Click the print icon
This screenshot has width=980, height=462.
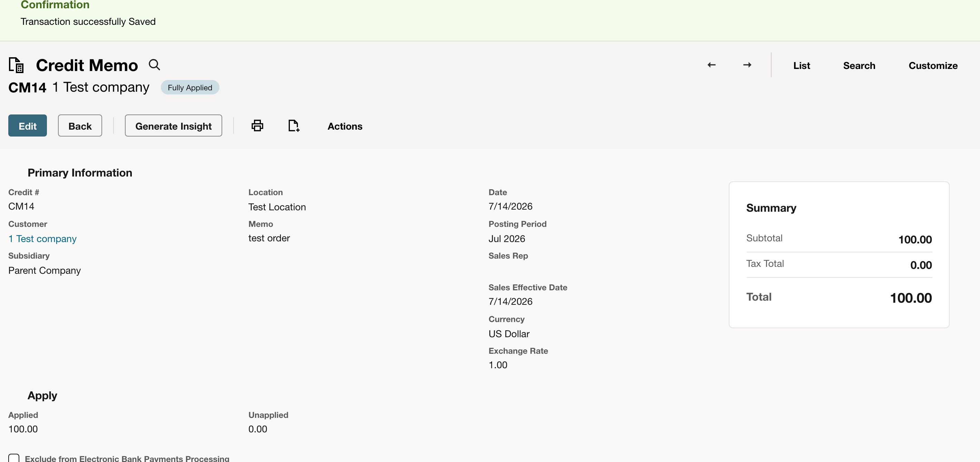click(257, 125)
